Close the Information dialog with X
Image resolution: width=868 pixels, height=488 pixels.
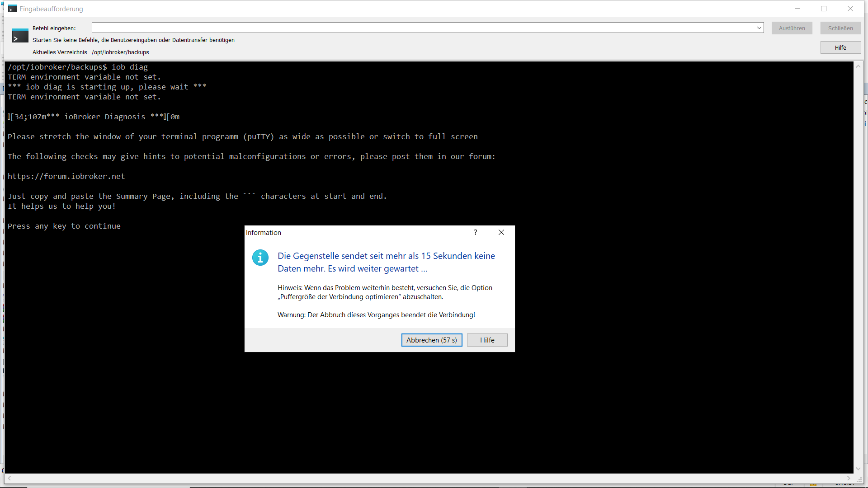coord(501,232)
